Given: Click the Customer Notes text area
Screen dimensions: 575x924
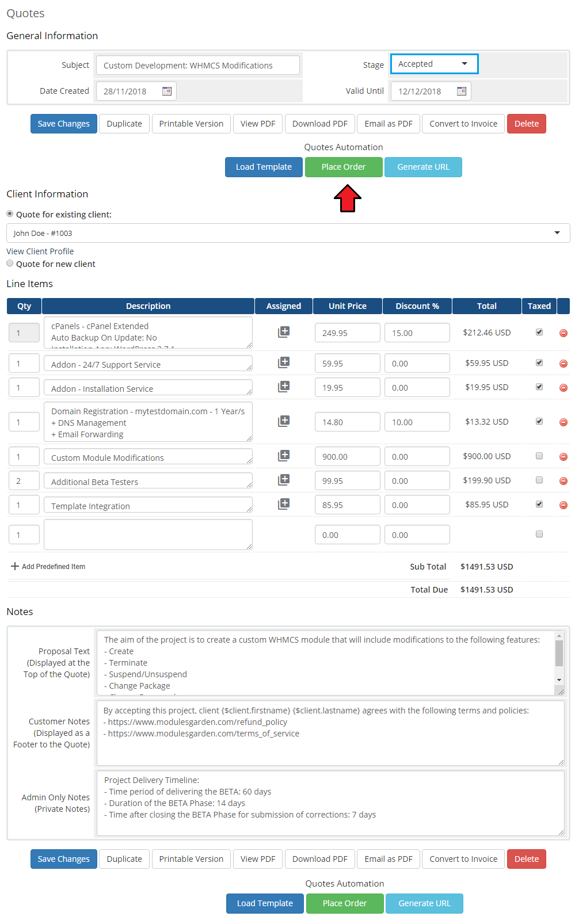Looking at the screenshot, I should point(330,733).
